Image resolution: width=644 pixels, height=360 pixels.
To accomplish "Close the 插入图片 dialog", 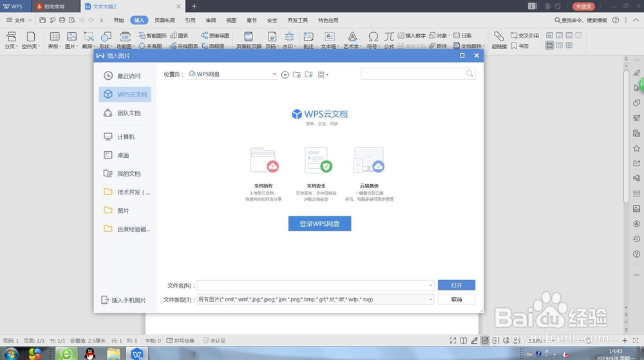I will click(477, 55).
